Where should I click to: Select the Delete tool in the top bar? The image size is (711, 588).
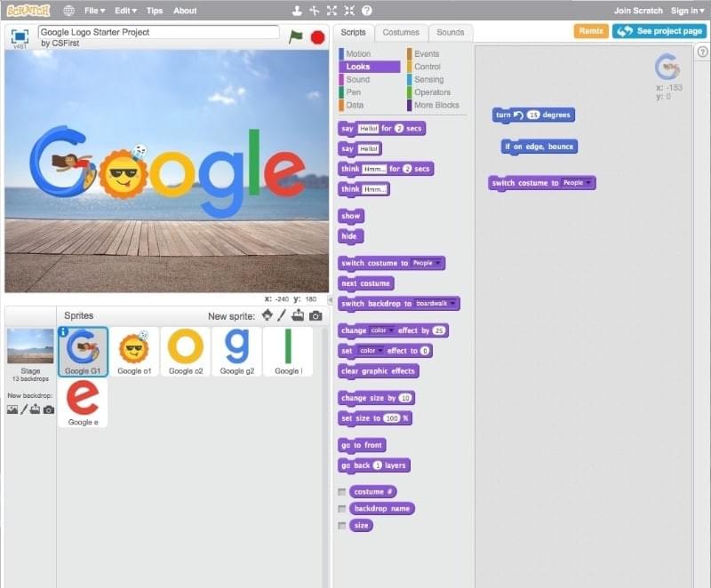[x=315, y=11]
